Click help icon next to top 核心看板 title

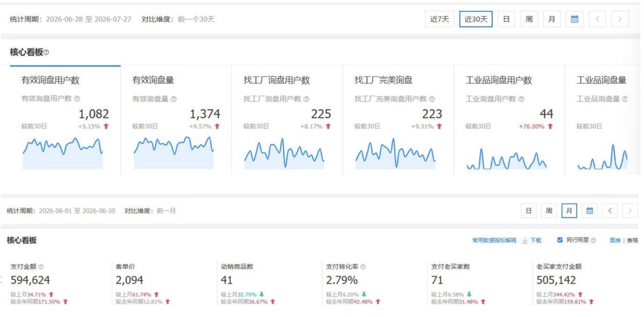coord(46,52)
